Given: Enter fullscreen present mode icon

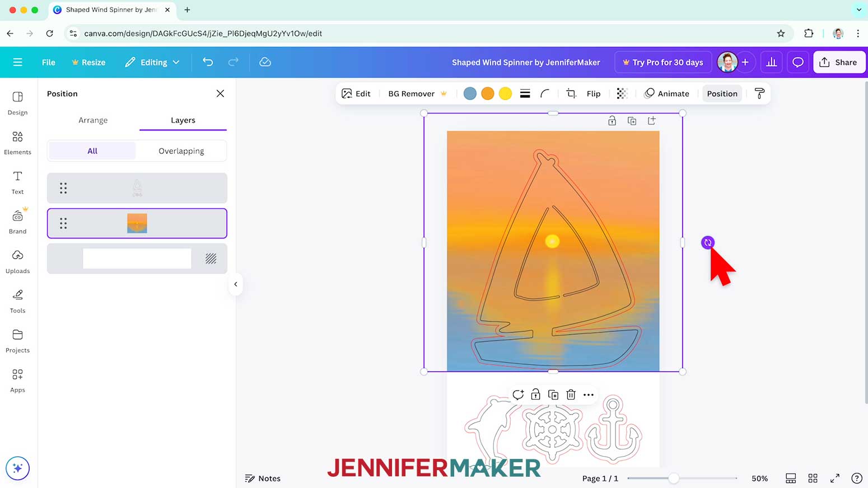Looking at the screenshot, I should (835, 478).
